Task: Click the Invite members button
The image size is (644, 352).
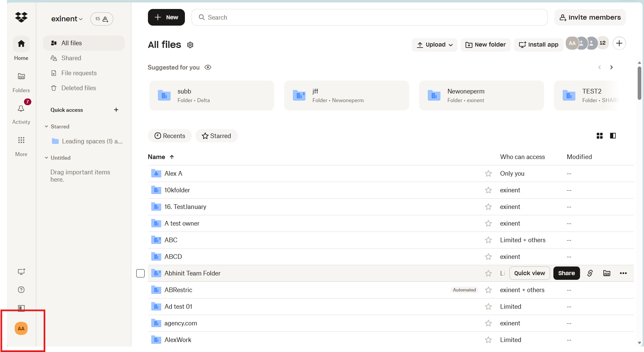Action: (x=590, y=17)
